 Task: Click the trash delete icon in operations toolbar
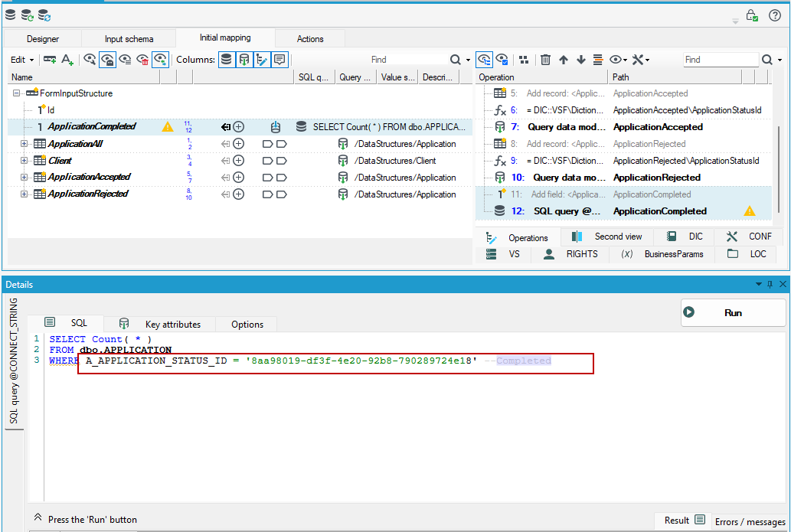(x=545, y=60)
